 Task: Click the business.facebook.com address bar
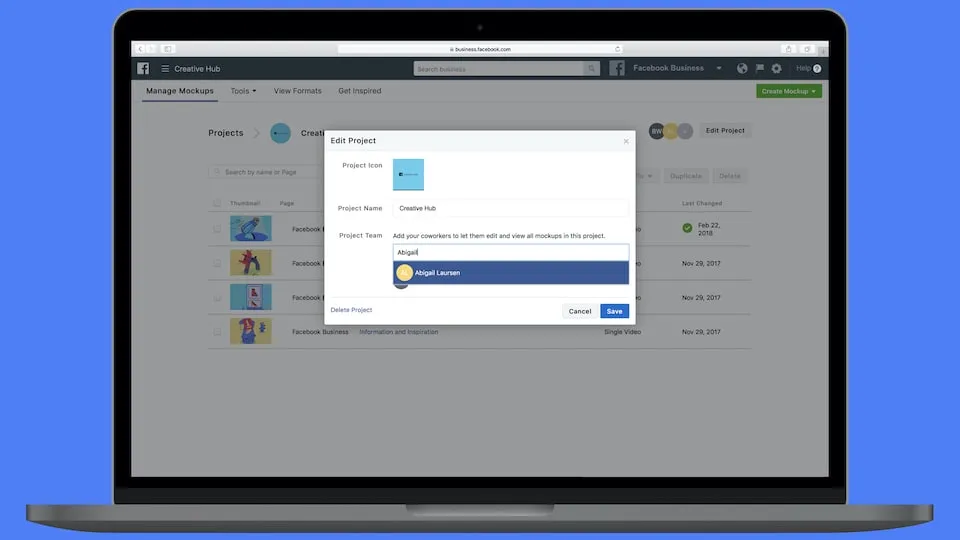[479, 49]
